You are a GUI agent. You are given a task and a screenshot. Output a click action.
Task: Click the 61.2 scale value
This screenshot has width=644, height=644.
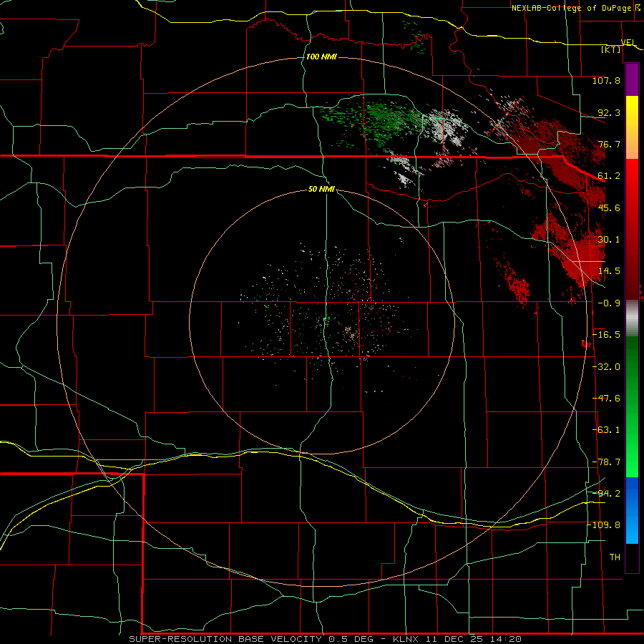[609, 176]
